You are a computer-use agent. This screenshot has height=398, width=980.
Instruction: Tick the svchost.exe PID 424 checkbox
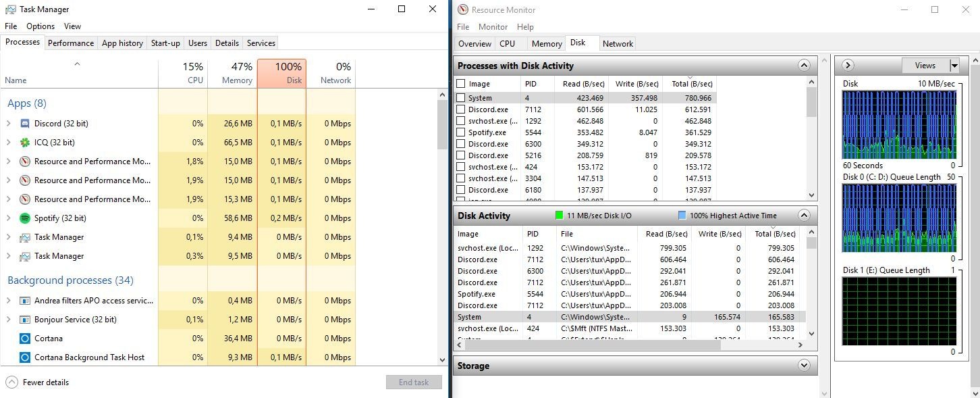point(461,167)
